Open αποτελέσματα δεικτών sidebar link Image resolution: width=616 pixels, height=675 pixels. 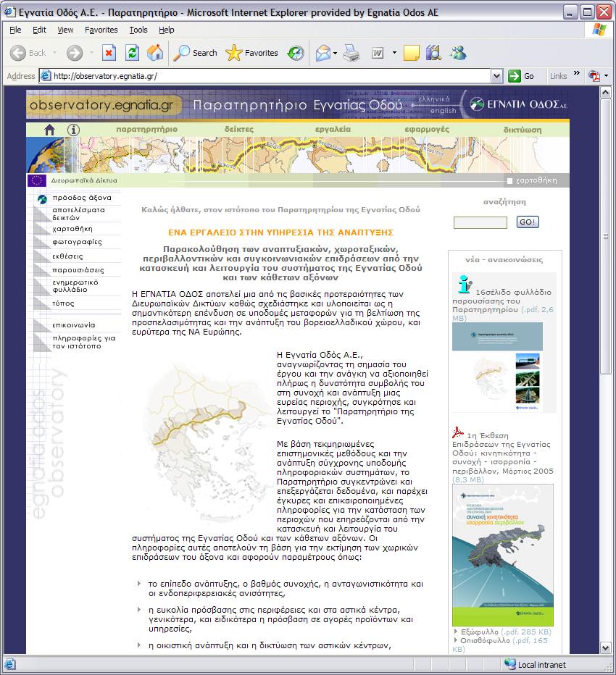[78, 214]
